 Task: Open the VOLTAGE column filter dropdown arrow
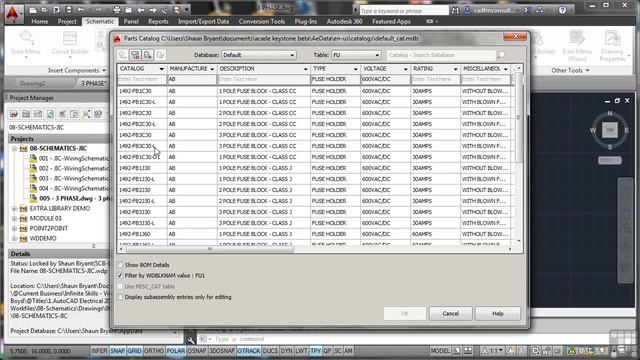tap(405, 69)
